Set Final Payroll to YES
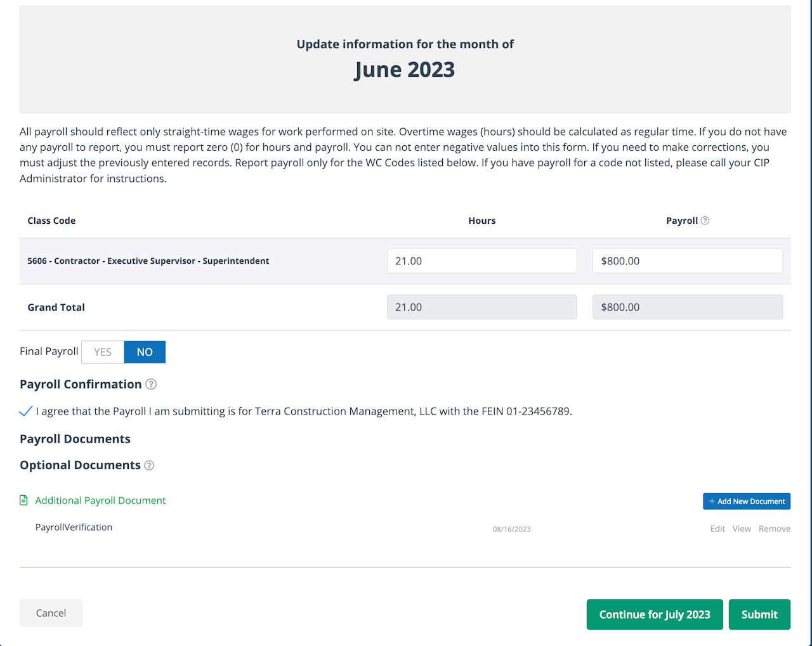Image resolution: width=812 pixels, height=646 pixels. click(x=103, y=352)
